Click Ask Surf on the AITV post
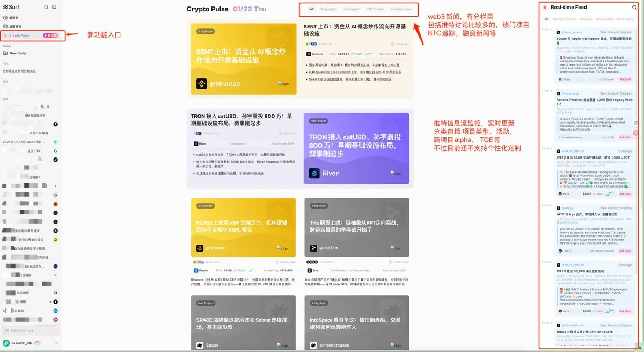 click(x=625, y=250)
